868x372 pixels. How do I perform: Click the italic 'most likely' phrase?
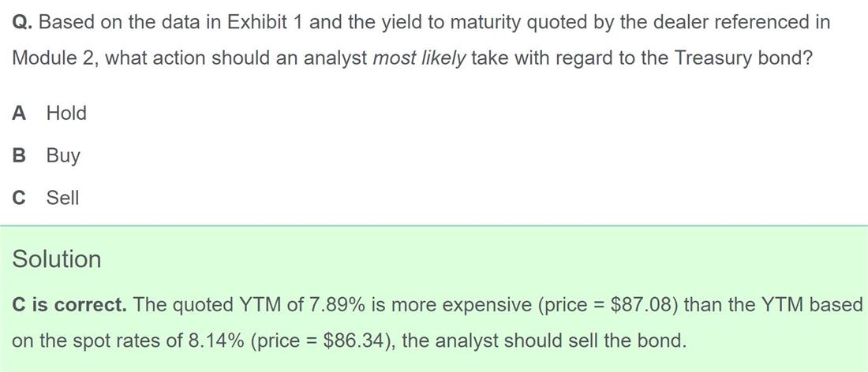coord(420,58)
